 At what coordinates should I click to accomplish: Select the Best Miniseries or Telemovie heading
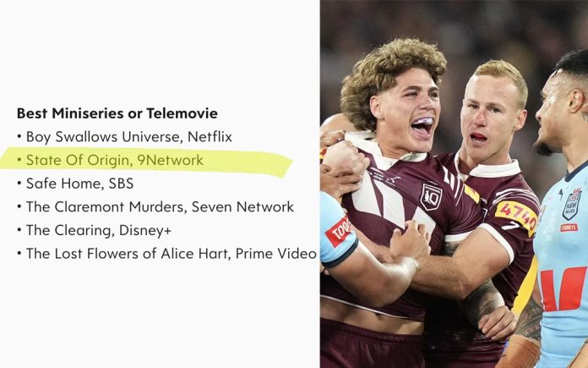117,113
